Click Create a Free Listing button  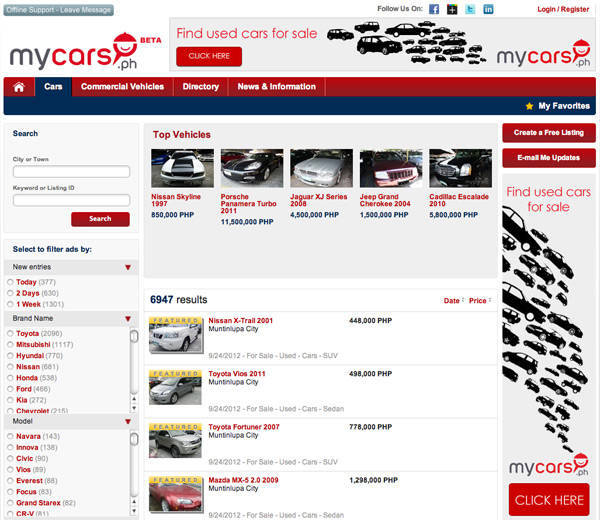pyautogui.click(x=549, y=133)
